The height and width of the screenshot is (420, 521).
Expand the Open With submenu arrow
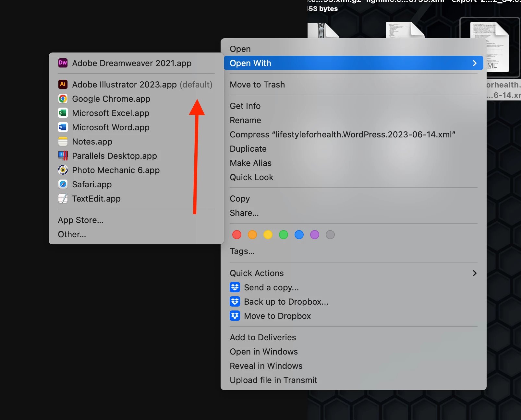pos(475,63)
